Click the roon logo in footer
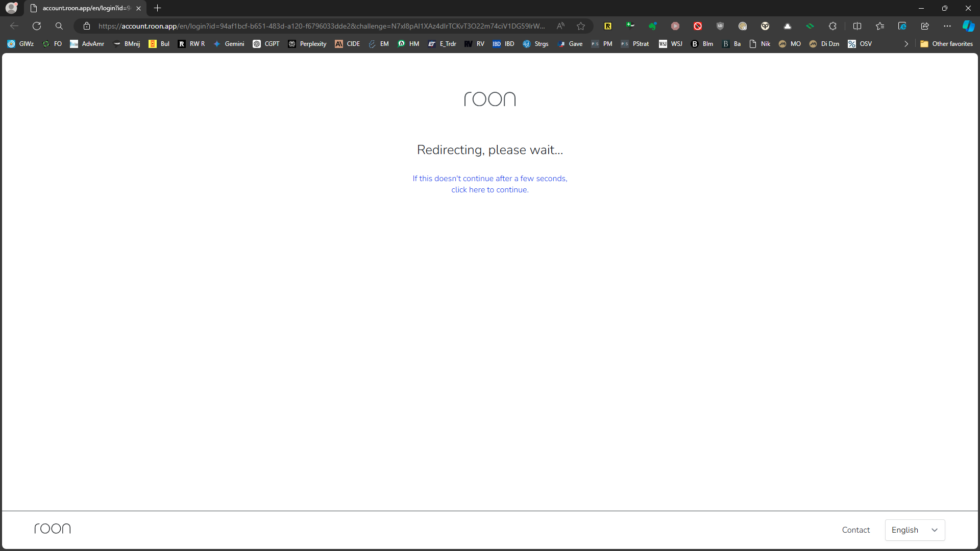This screenshot has width=980, height=551. click(x=53, y=529)
